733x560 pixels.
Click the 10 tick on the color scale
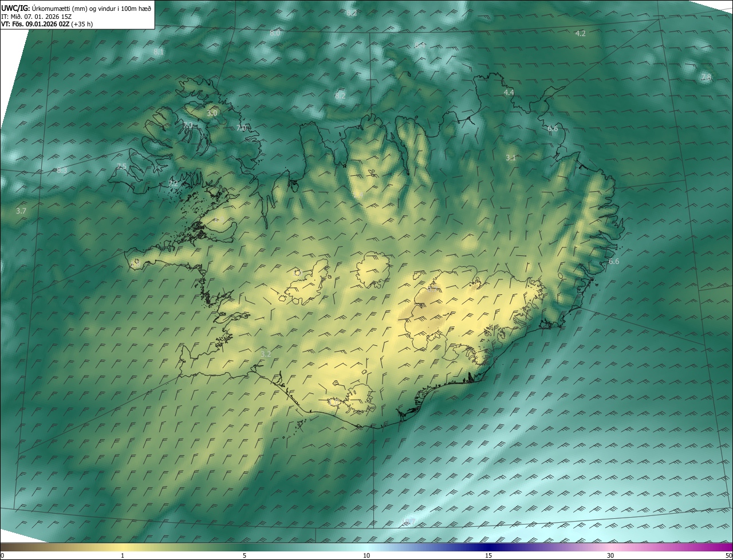[366, 555]
